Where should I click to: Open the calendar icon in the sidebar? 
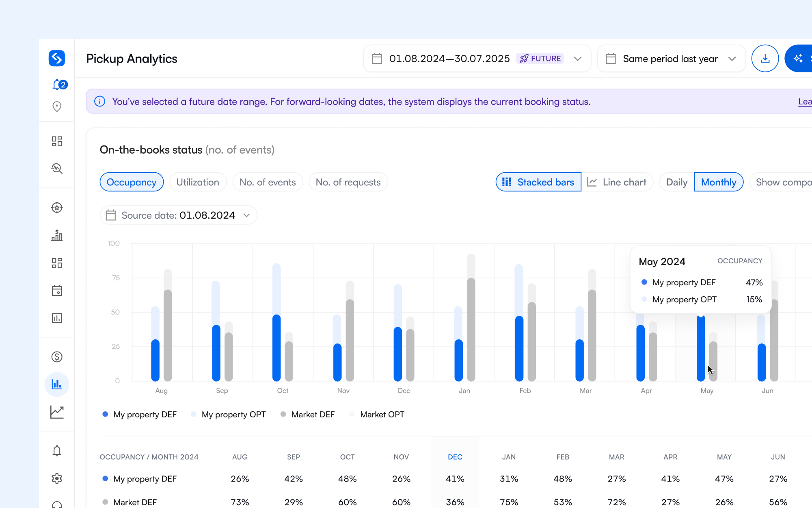click(x=57, y=290)
